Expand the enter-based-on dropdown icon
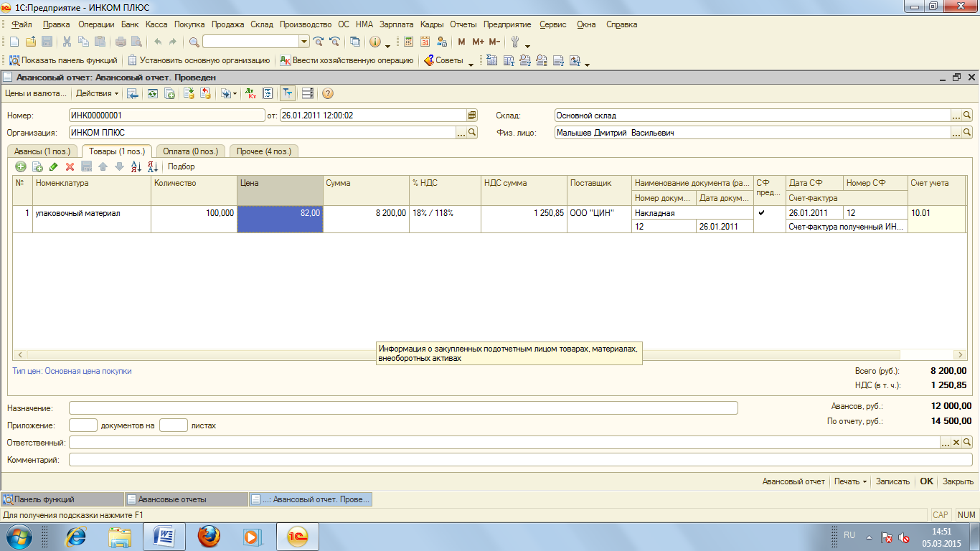This screenshot has width=980, height=551. pyautogui.click(x=230, y=93)
